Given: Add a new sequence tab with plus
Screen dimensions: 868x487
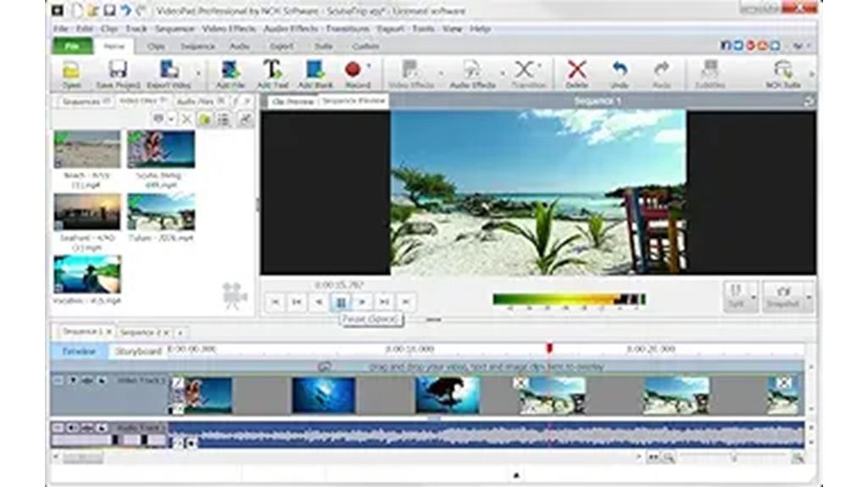Looking at the screenshot, I should (180, 333).
